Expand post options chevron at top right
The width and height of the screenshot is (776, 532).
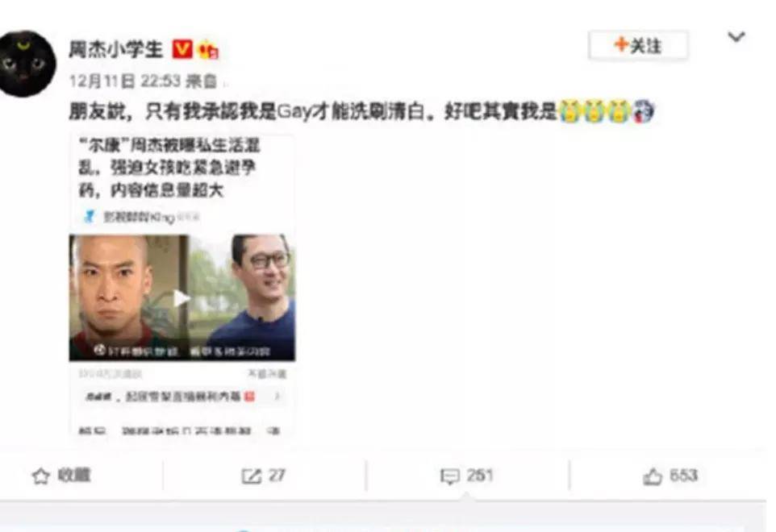(x=736, y=36)
